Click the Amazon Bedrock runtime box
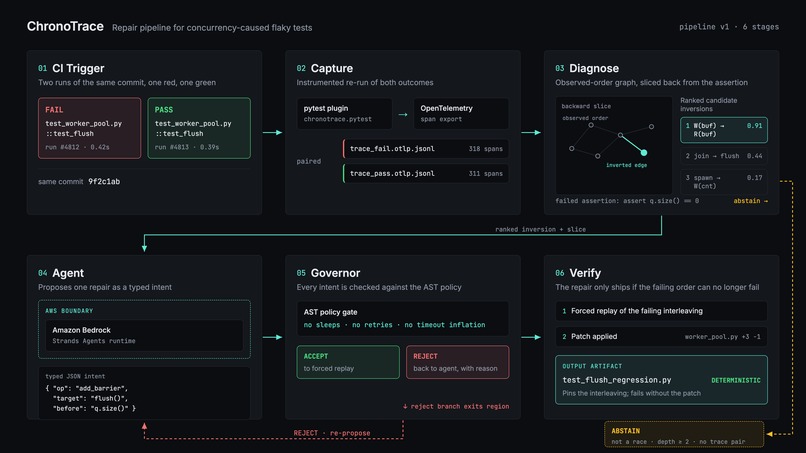Viewport: 806px width, 453px height. pyautogui.click(x=144, y=335)
